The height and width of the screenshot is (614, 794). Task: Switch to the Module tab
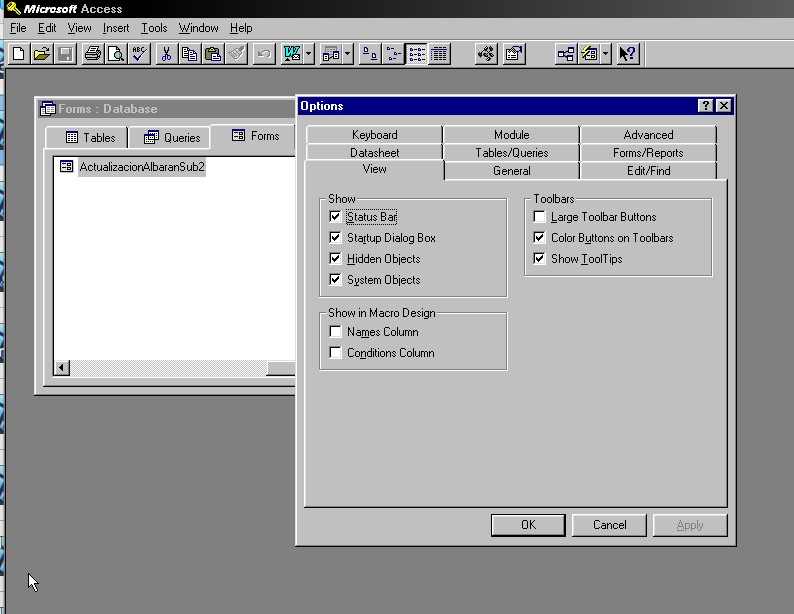click(x=511, y=135)
